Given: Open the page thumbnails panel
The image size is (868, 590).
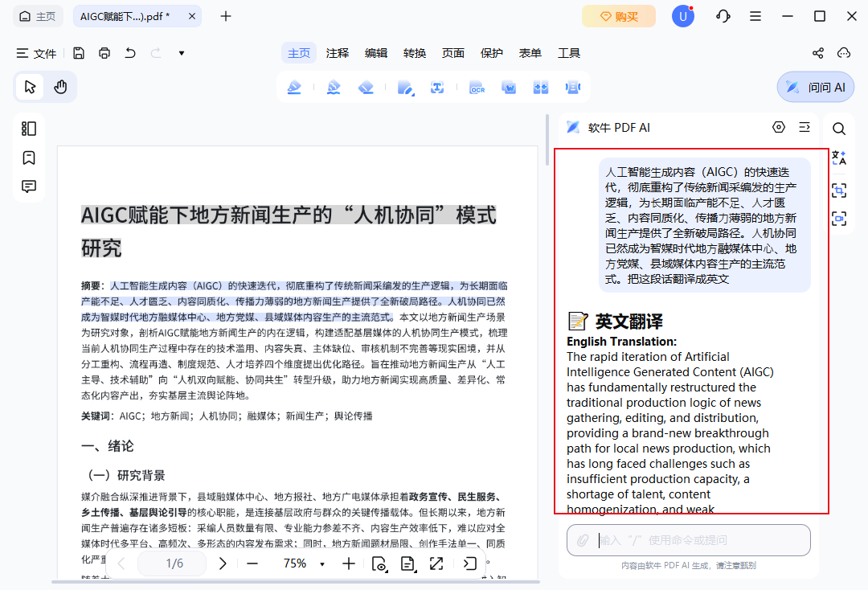Looking at the screenshot, I should point(29,129).
